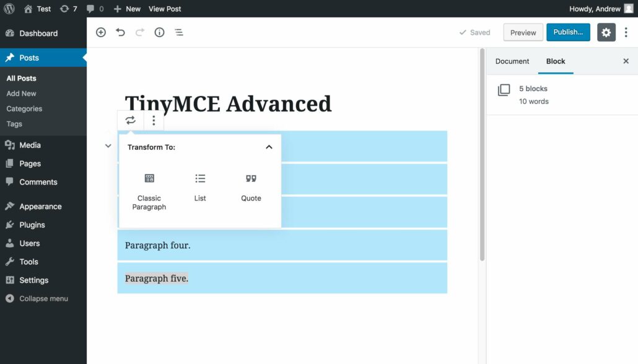This screenshot has width=638, height=364.
Task: Transform the block to a Quote
Action: tap(251, 186)
